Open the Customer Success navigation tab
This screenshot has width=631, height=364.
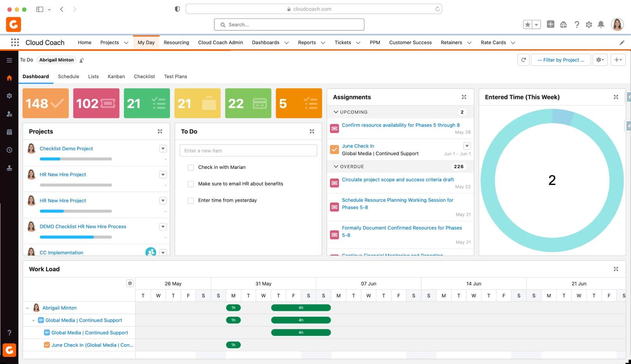click(x=411, y=43)
